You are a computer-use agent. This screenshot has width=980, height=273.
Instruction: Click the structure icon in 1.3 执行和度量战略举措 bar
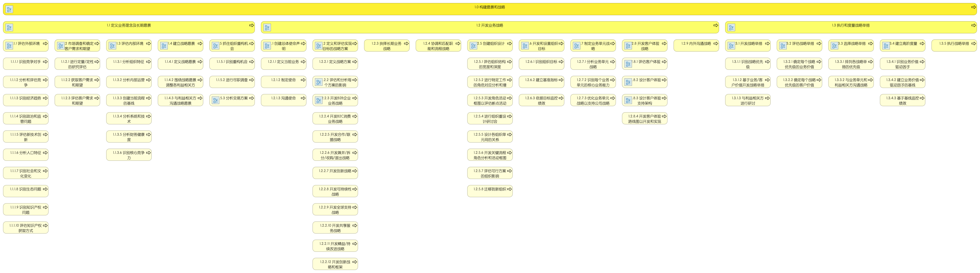click(x=731, y=28)
